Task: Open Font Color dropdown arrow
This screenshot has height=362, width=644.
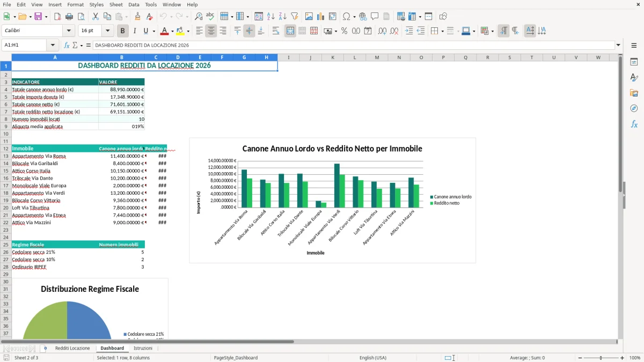Action: click(172, 31)
